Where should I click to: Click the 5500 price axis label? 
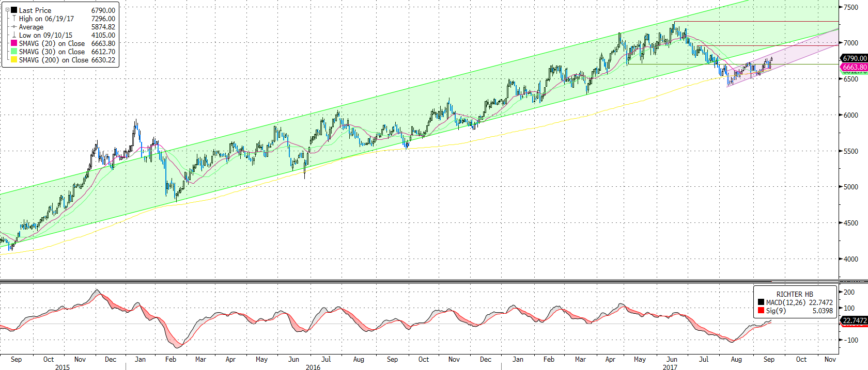(x=851, y=151)
